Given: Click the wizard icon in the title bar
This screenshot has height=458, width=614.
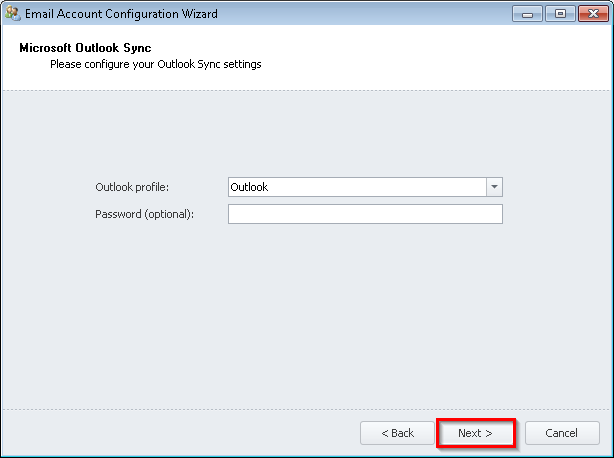Looking at the screenshot, I should pyautogui.click(x=12, y=14).
